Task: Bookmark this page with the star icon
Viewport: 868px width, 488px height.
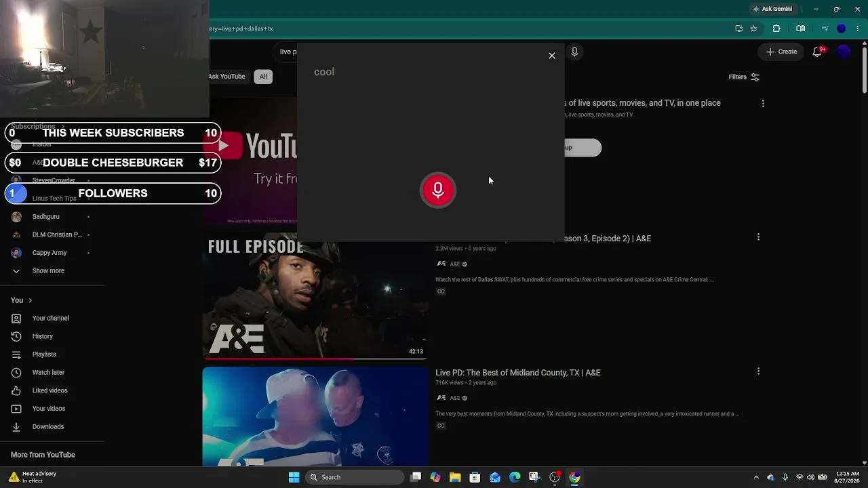Action: [x=753, y=28]
